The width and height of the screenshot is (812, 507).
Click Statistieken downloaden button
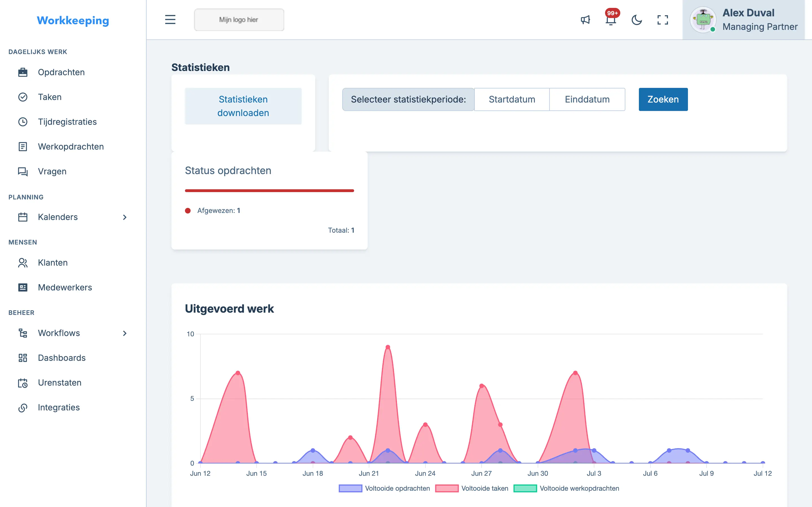243,106
